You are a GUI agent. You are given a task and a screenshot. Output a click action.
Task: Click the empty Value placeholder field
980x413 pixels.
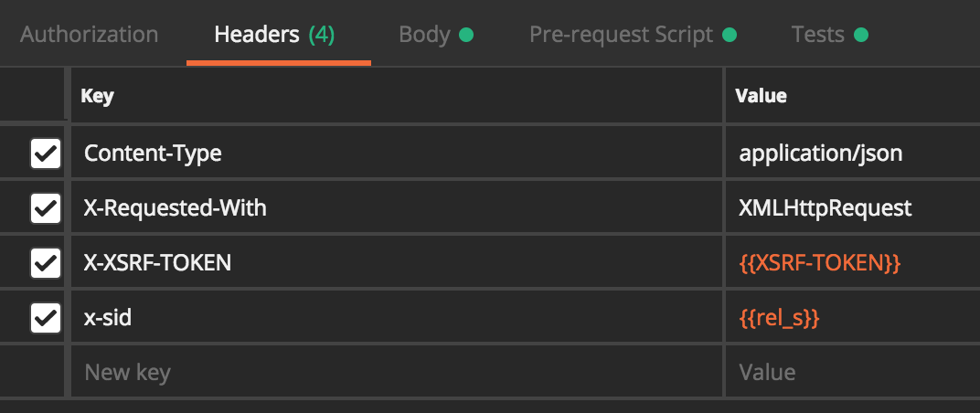tap(853, 372)
